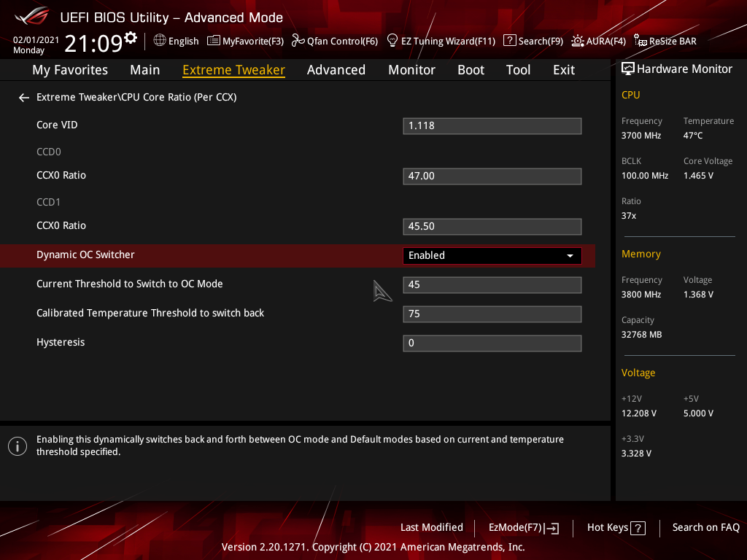Open Search on FAQ link

(x=706, y=528)
